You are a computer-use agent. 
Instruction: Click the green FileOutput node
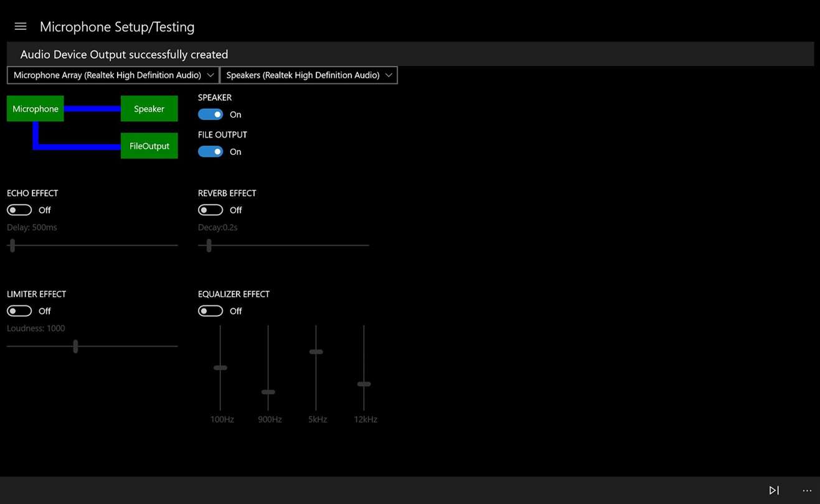pyautogui.click(x=149, y=146)
